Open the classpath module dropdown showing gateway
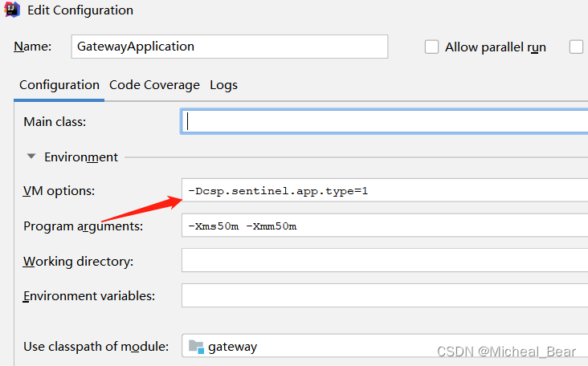 [386, 347]
